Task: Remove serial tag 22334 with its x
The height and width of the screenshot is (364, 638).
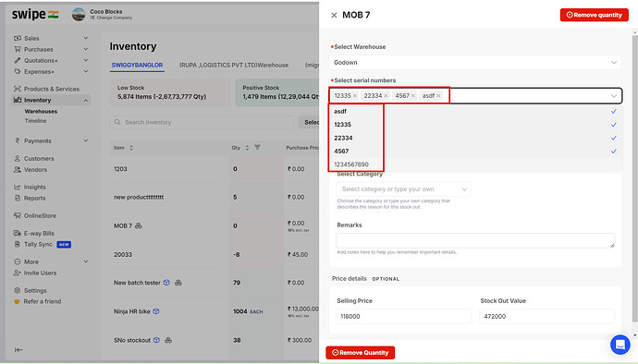Action: click(x=386, y=95)
